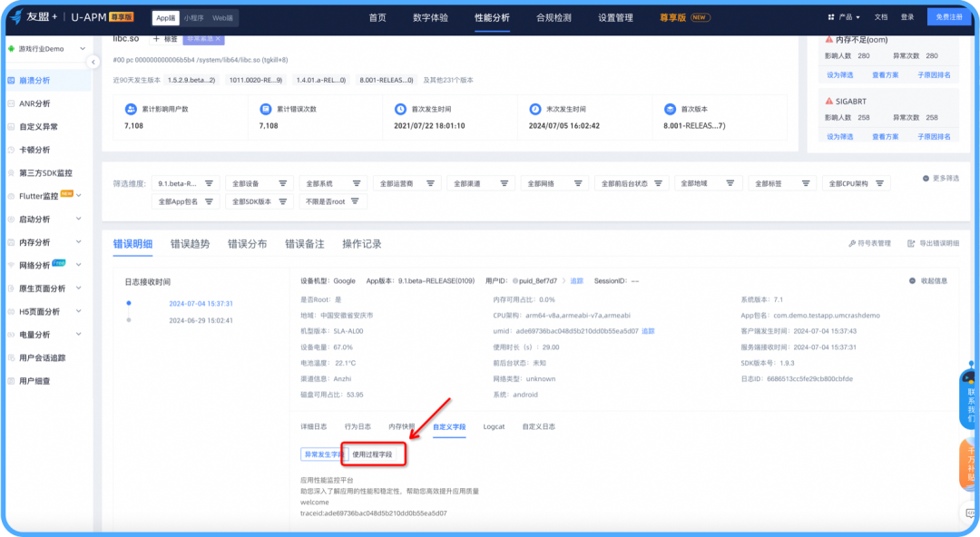The image size is (980, 537).
Task: Expand the 电量分析 sidebar section
Action: pyautogui.click(x=79, y=335)
